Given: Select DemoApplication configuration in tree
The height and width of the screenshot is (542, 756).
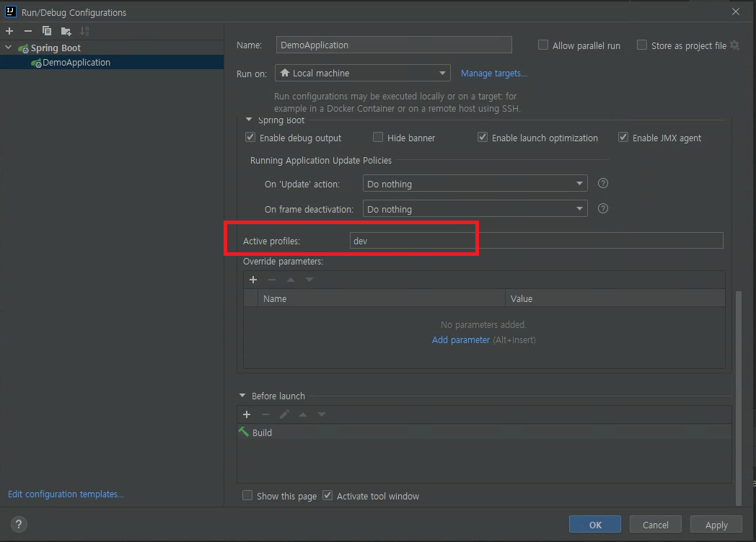Looking at the screenshot, I should tap(112, 62).
